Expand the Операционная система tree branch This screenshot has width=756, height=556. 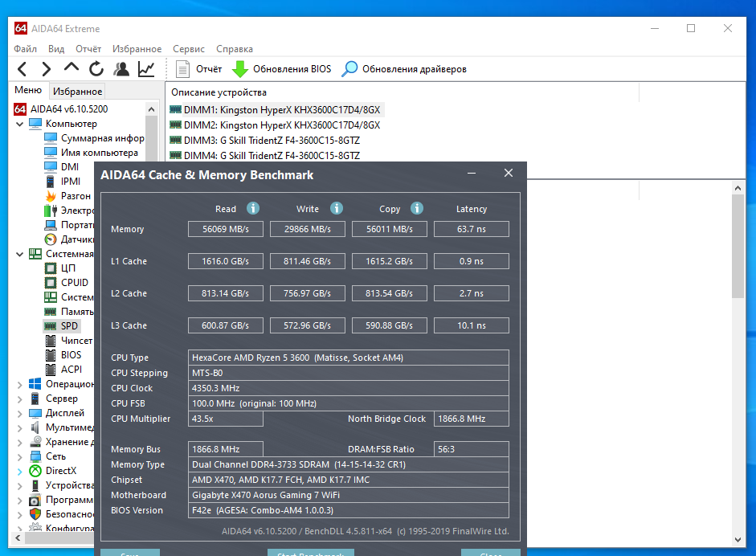pos(20,384)
